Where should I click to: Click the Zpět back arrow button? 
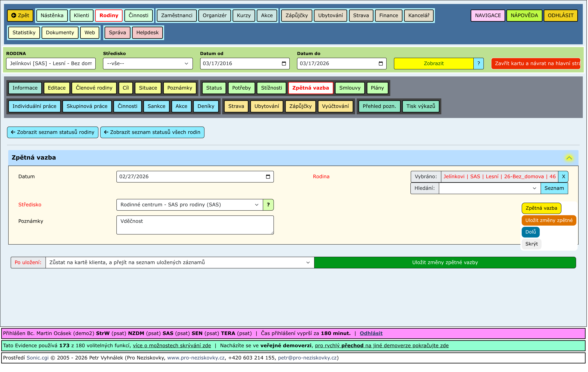pos(20,15)
